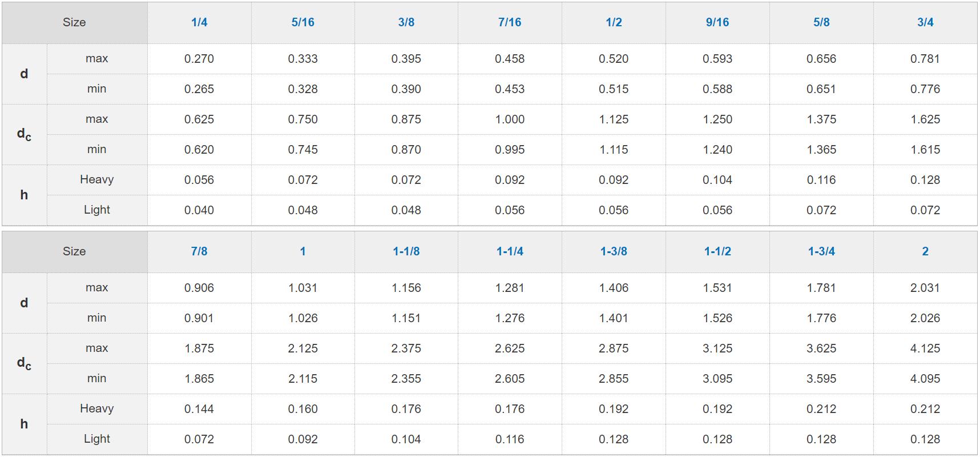Click the 1-1/8 size link
The height and width of the screenshot is (457, 980).
pos(406,251)
